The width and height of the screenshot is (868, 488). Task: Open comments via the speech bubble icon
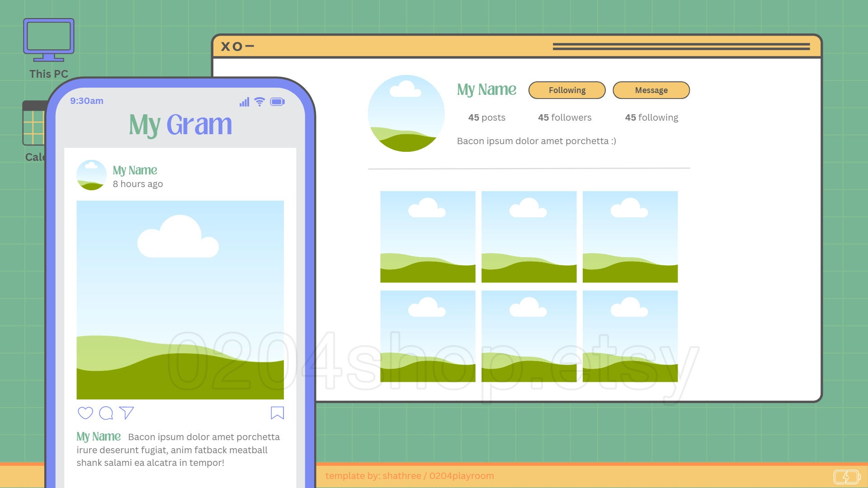point(105,413)
